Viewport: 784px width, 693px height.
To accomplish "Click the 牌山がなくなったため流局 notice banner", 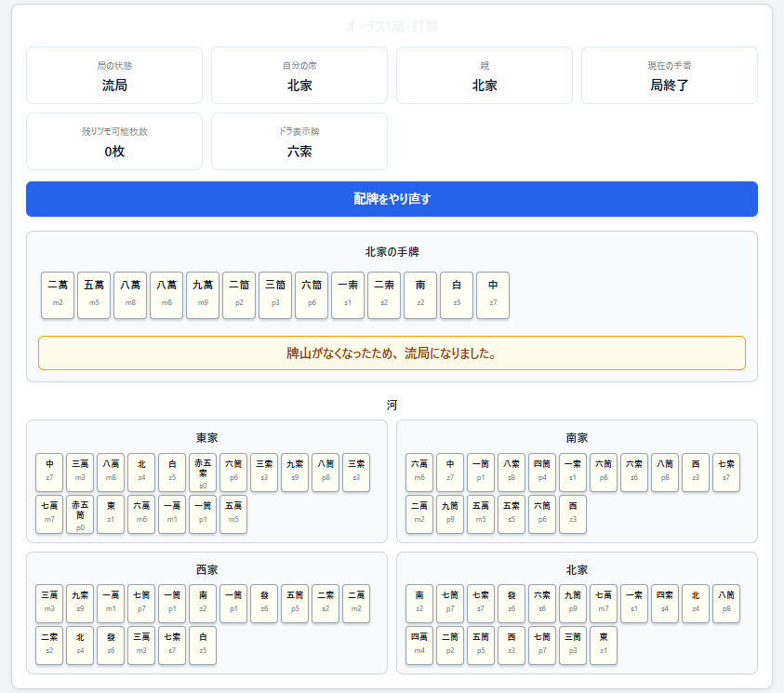I will [x=392, y=353].
